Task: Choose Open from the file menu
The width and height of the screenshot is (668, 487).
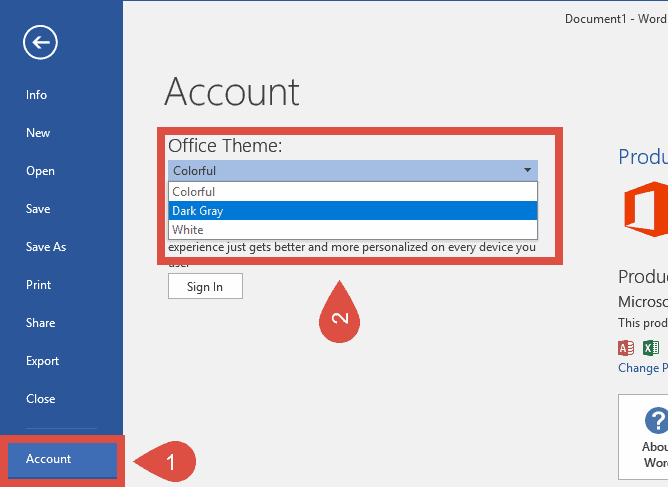Action: (40, 171)
